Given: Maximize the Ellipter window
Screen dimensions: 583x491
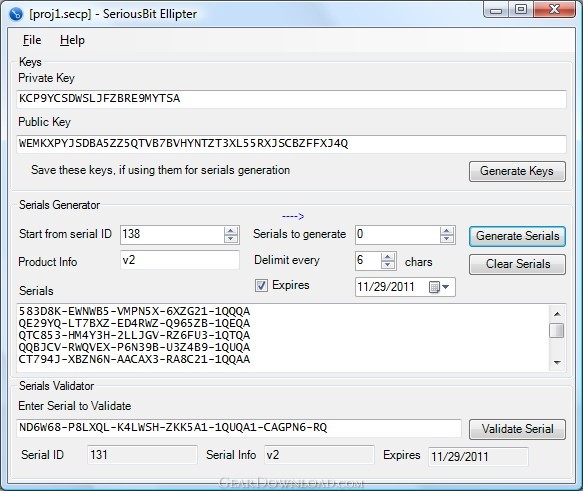Looking at the screenshot, I should 521,9.
